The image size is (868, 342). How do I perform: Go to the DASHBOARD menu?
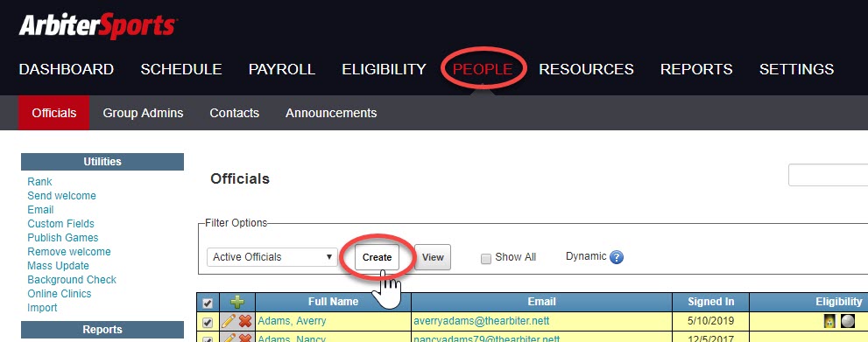point(67,69)
